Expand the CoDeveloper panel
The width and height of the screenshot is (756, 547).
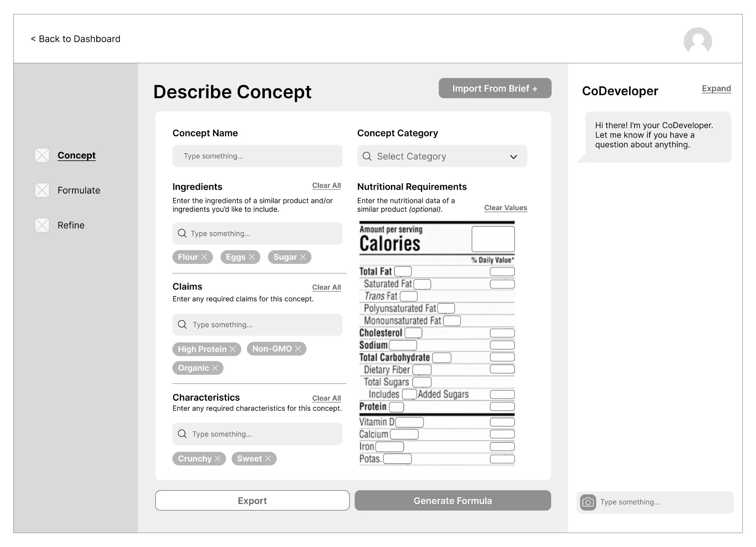(716, 88)
